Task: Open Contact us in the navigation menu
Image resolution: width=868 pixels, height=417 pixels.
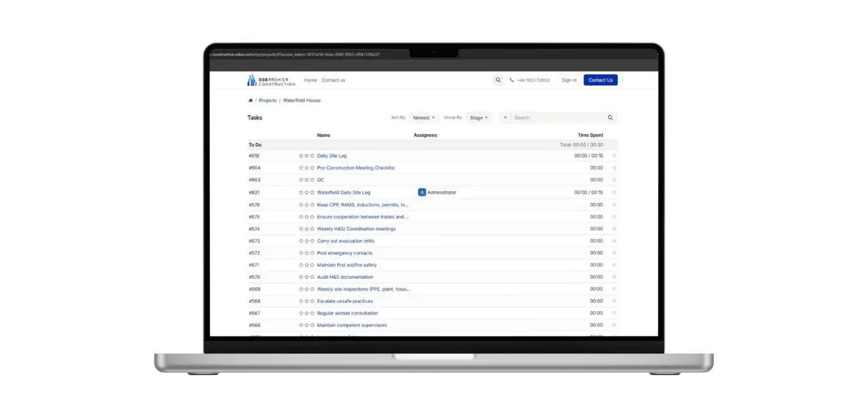Action: [x=333, y=80]
